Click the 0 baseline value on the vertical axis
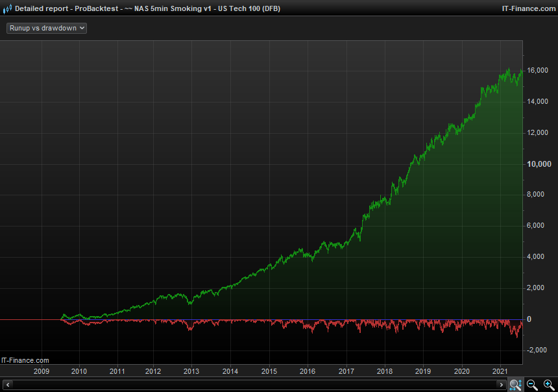 coord(529,319)
